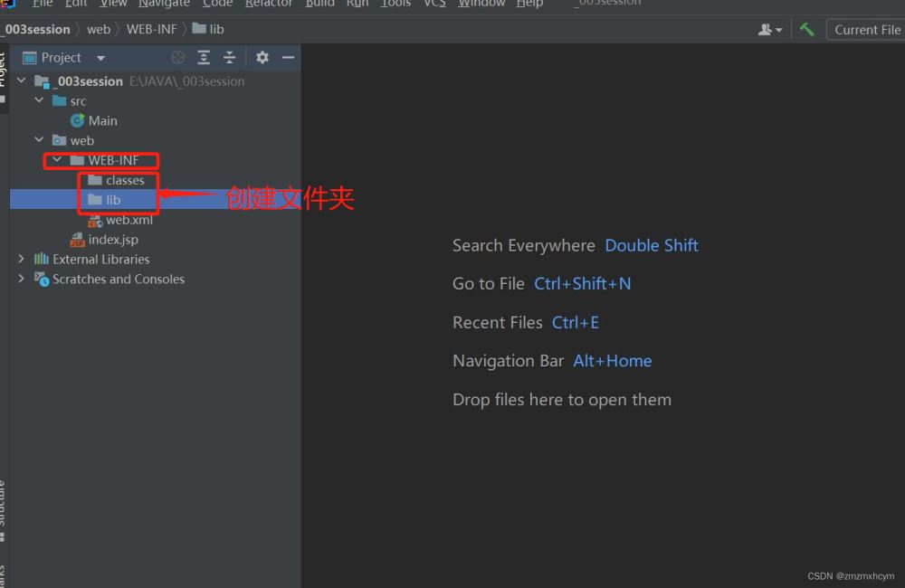Collapse the WEB-INF folder
The width and height of the screenshot is (905, 588).
click(57, 161)
